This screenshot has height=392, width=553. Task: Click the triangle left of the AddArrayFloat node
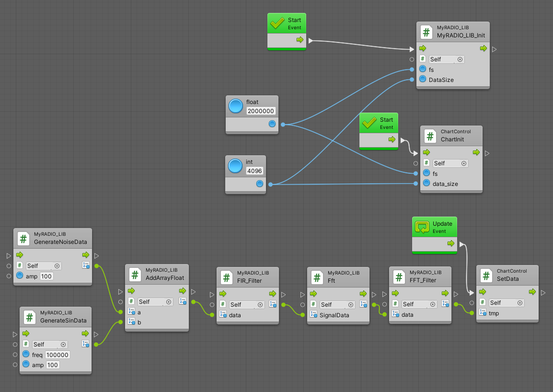(x=119, y=291)
